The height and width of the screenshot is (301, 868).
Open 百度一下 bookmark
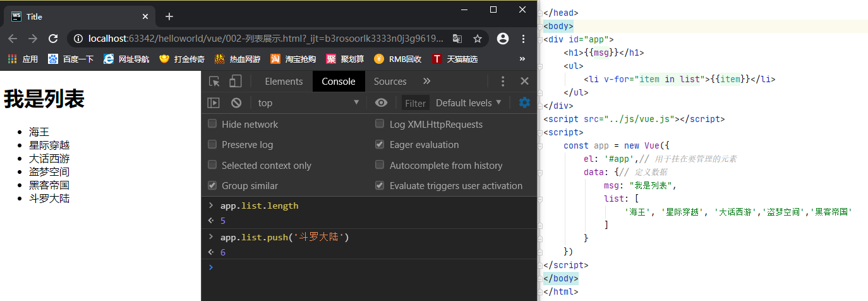click(x=71, y=59)
